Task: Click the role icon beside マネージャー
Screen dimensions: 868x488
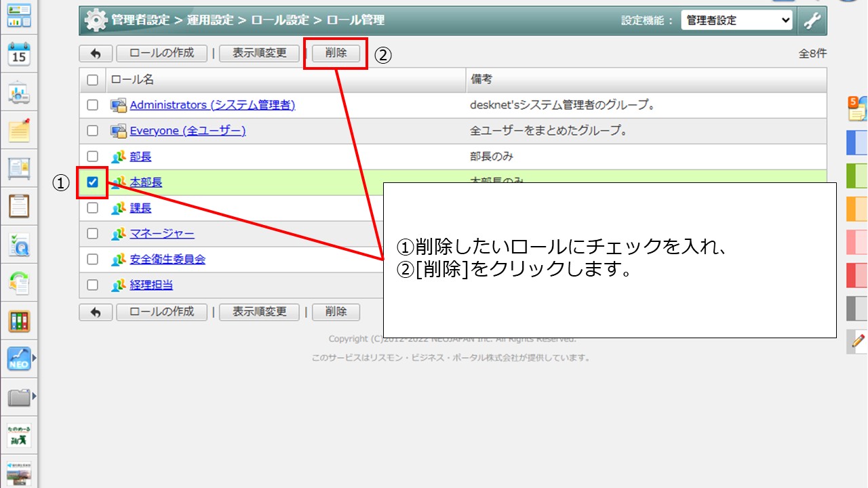Action: point(119,234)
